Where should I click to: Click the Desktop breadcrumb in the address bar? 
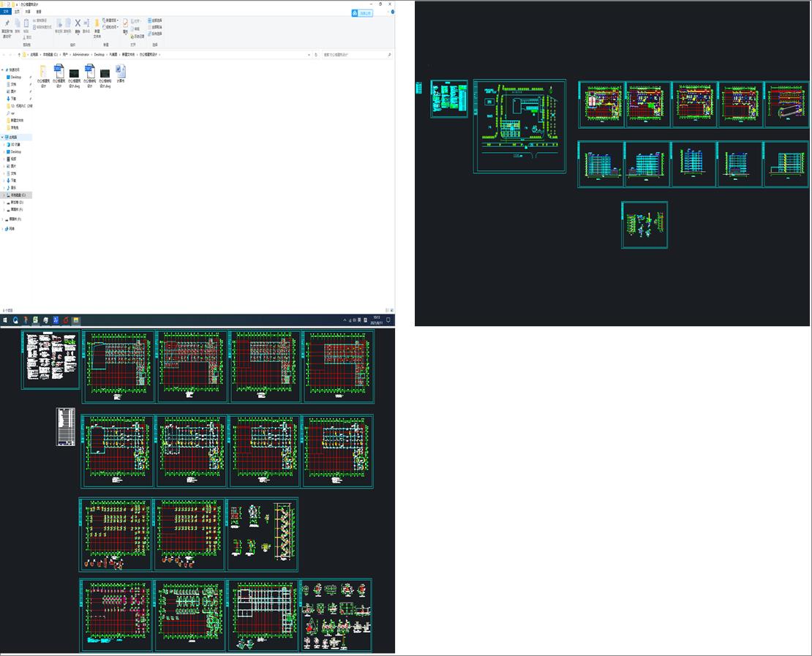[x=99, y=54]
